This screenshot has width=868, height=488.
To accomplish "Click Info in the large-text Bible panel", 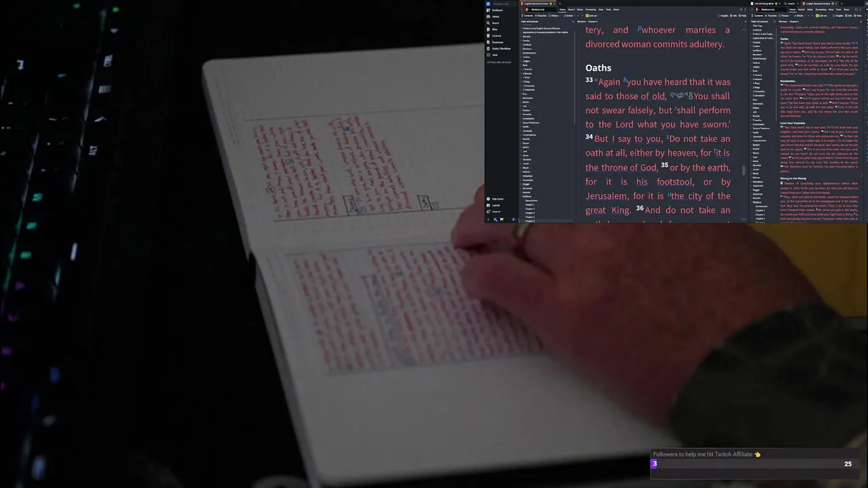I will (734, 16).
